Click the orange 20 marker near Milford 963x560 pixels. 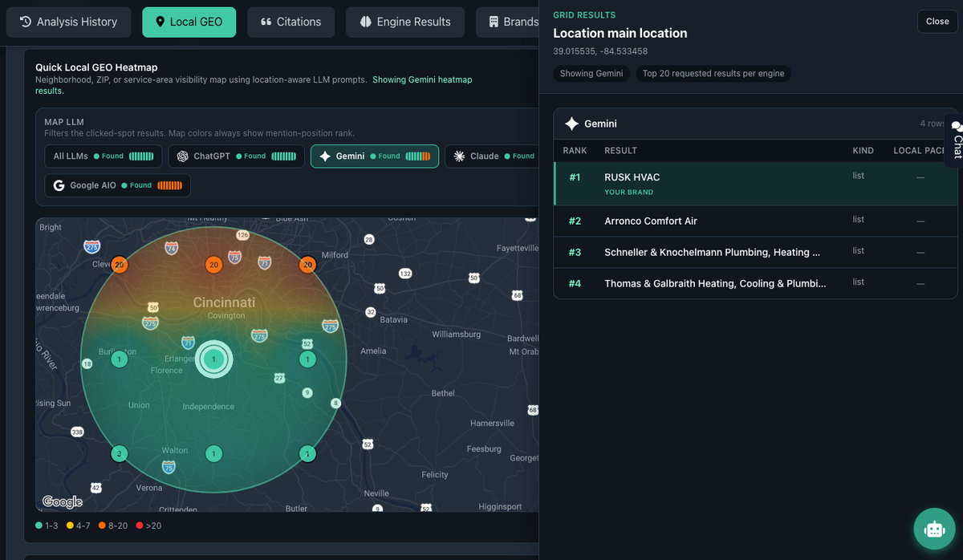point(307,265)
